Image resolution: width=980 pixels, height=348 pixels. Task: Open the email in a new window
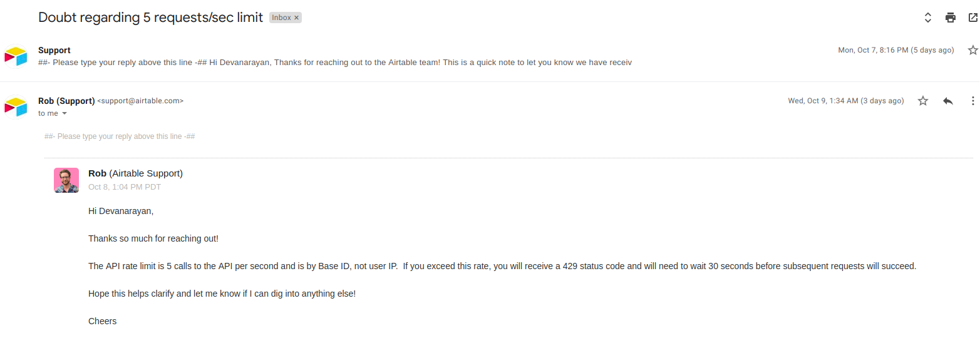pos(972,18)
